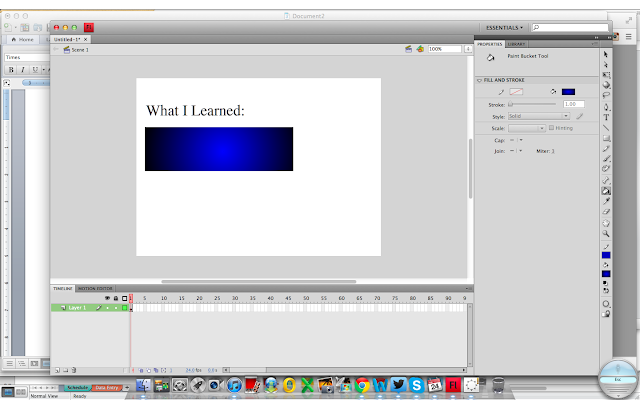
Task: Click the Stroke thickness slider
Action: click(x=532, y=104)
